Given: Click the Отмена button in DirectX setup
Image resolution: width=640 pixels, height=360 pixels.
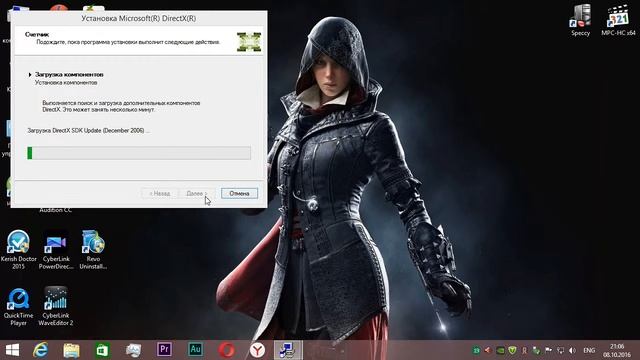Looking at the screenshot, I should [x=239, y=193].
